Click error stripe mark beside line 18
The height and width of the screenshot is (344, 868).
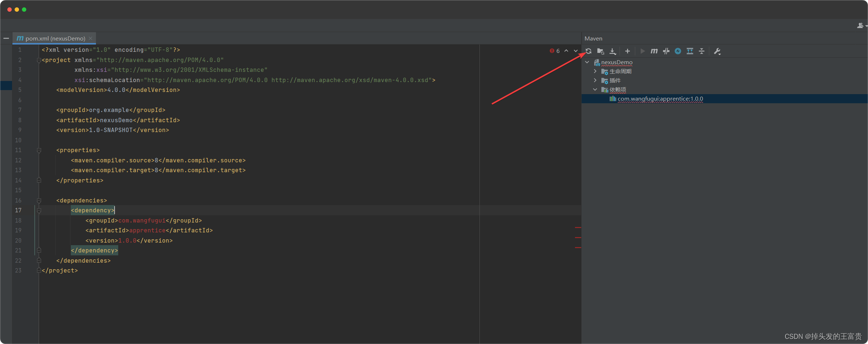[x=578, y=228]
